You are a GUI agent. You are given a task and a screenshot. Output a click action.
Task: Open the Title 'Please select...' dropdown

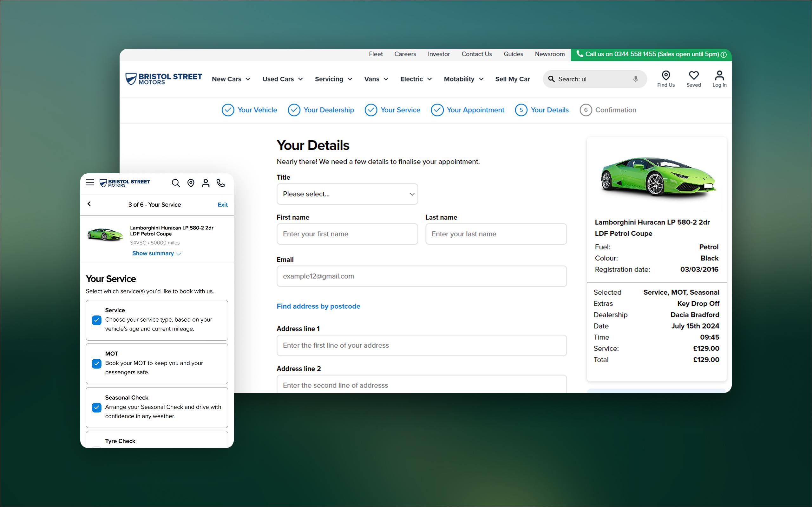click(347, 194)
